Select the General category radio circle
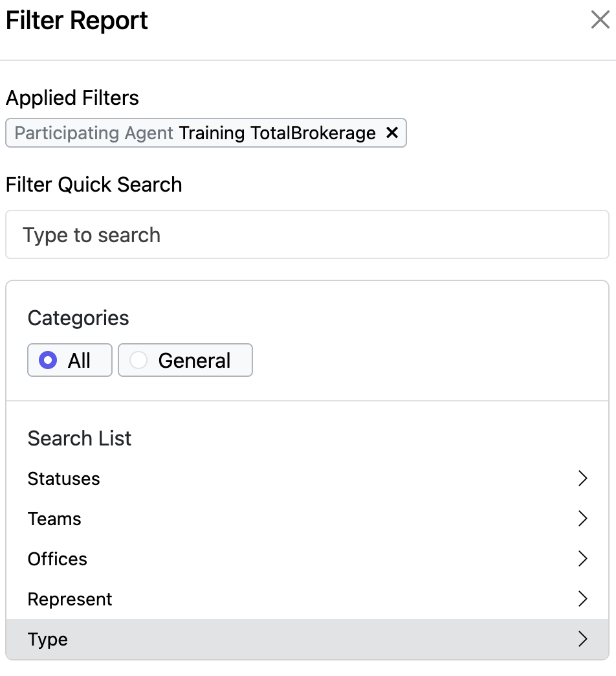The height and width of the screenshot is (676, 616). pos(138,360)
